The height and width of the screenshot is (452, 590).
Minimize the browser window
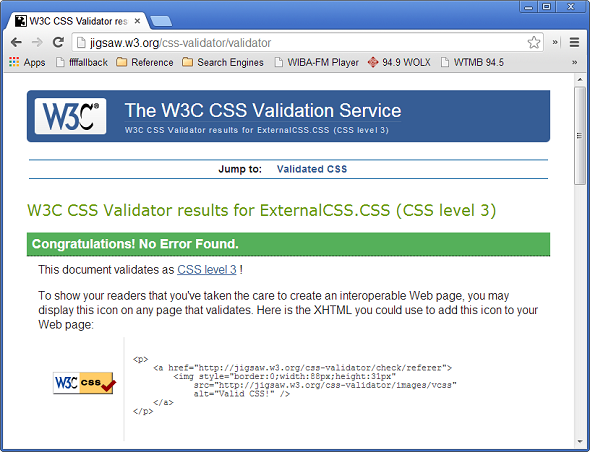[x=528, y=7]
